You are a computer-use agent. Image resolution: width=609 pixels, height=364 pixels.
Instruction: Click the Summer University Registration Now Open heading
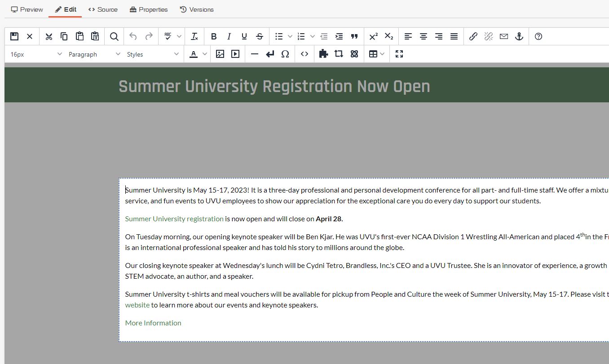pos(274,87)
